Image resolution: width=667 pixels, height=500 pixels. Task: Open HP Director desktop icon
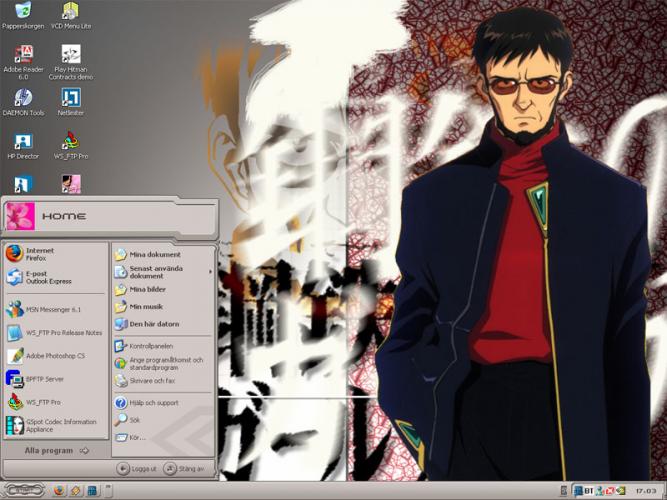23,146
